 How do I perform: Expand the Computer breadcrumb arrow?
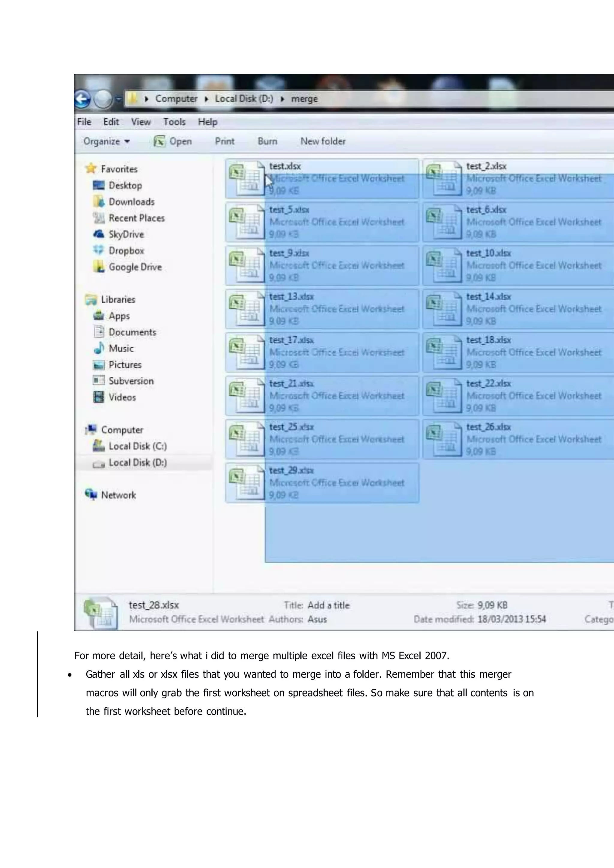pyautogui.click(x=207, y=99)
